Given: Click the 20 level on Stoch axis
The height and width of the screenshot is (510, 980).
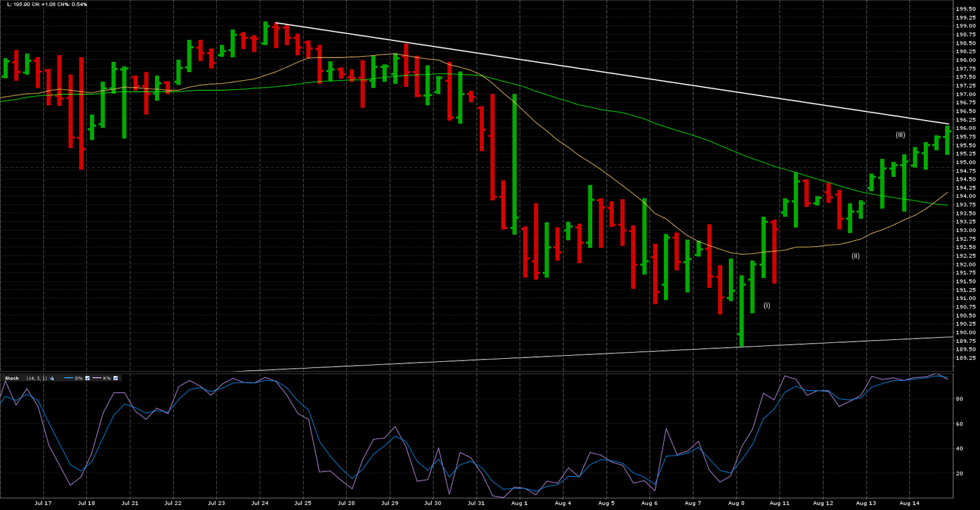Looking at the screenshot, I should point(960,474).
